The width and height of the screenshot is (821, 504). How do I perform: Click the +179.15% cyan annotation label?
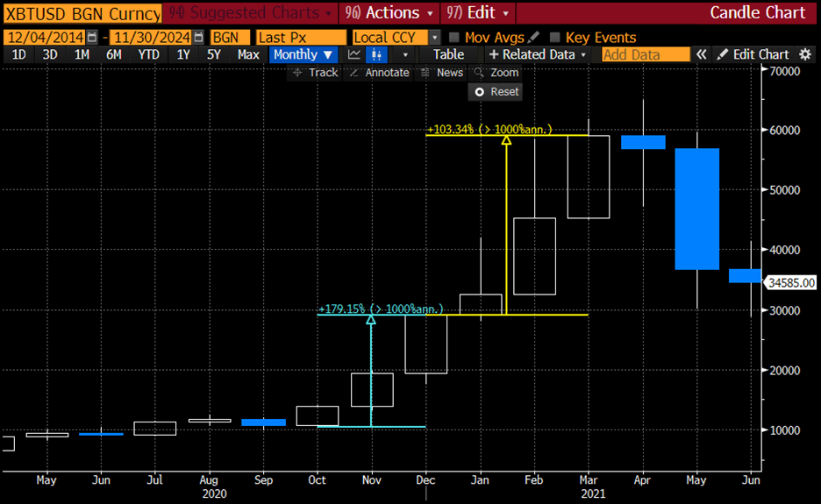(381, 309)
